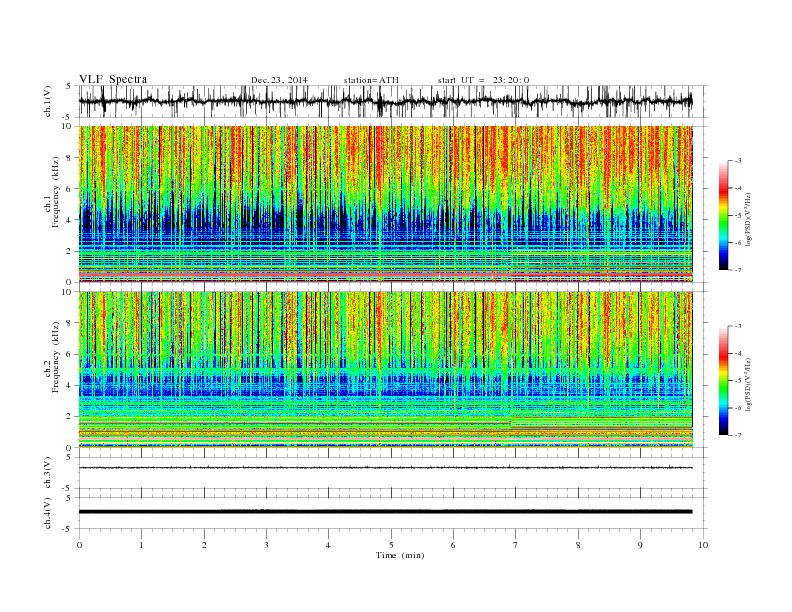The height and width of the screenshot is (612, 792).
Task: Click the "-7" tick on lower colorbar
Action: [738, 435]
